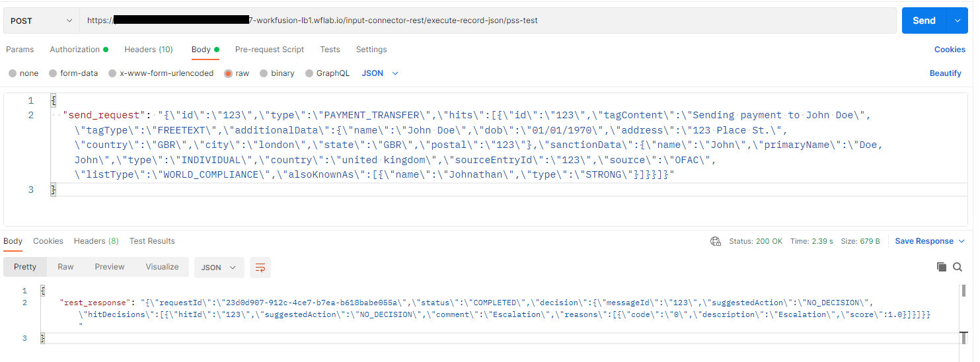Switch to the Pre-request Script tab
Image resolution: width=980 pixels, height=362 pixels.
pos(270,50)
